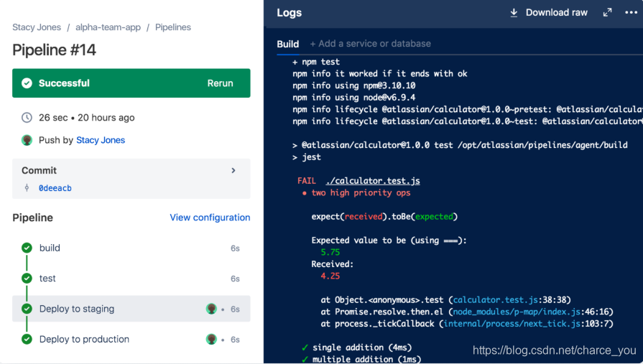Screen dimensions: 643x364
Task: Open ./calculator.test.js failed file link
Action: (x=373, y=181)
